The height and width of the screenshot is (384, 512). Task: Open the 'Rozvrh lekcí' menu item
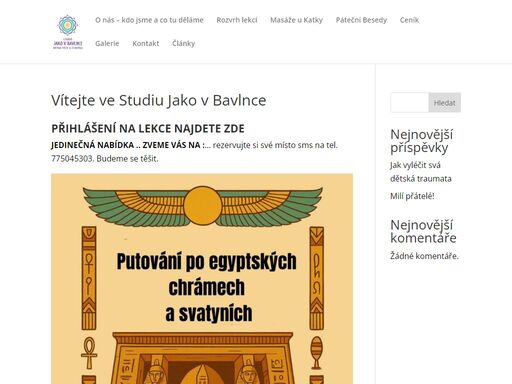(x=237, y=20)
